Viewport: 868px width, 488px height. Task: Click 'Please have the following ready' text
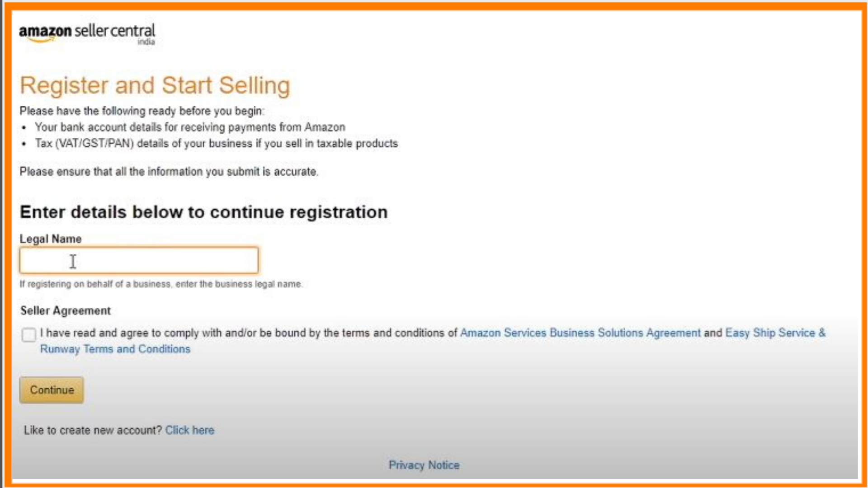coord(142,111)
